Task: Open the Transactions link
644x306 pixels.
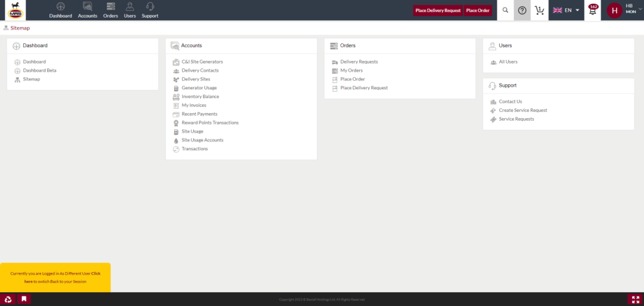Action: (195, 149)
